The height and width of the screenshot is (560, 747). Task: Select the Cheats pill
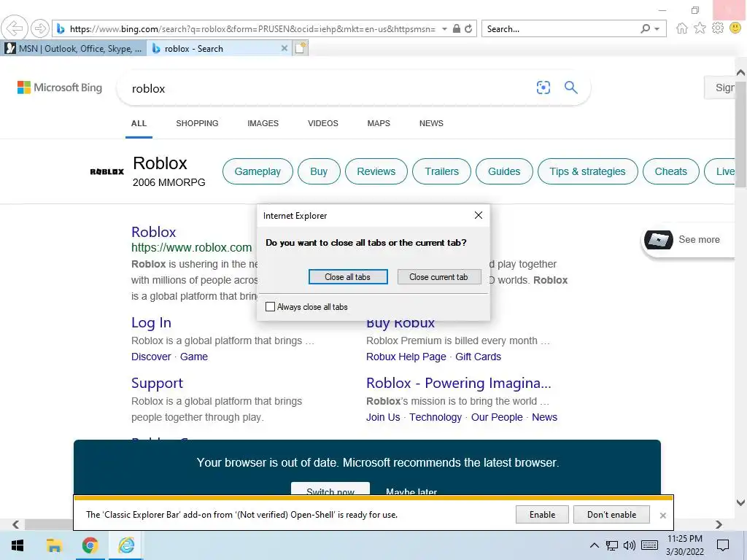(x=671, y=171)
